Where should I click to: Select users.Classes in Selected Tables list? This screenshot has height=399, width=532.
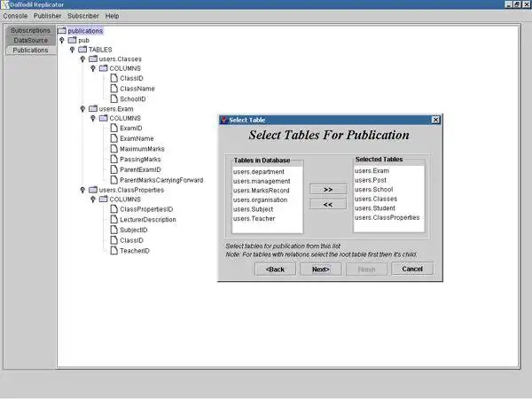pyautogui.click(x=389, y=199)
